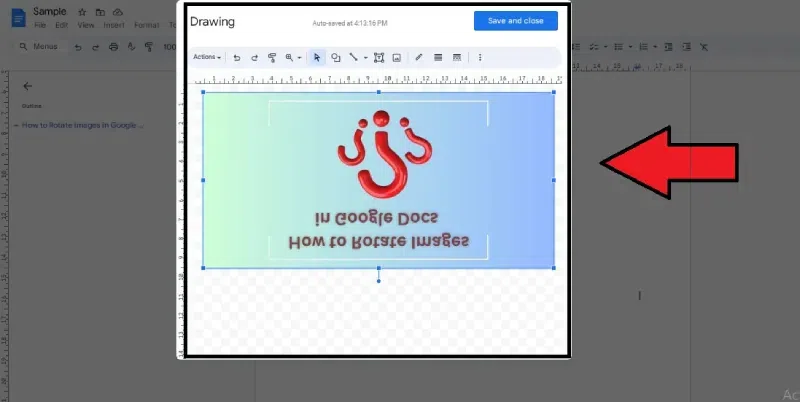Expand the bulleted list dropdown arrow
The width and height of the screenshot is (800, 402).
[x=631, y=47]
